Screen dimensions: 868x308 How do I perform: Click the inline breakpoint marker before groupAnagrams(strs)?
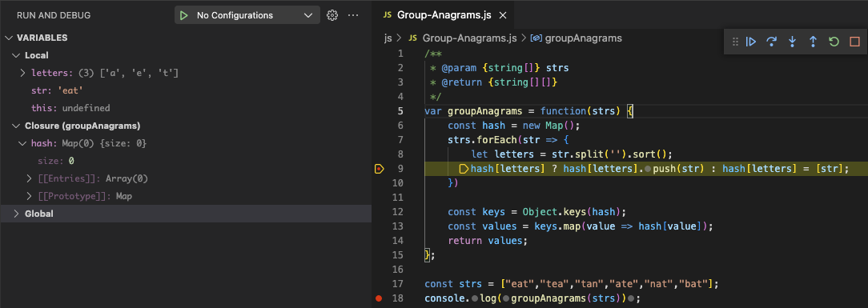(505, 298)
